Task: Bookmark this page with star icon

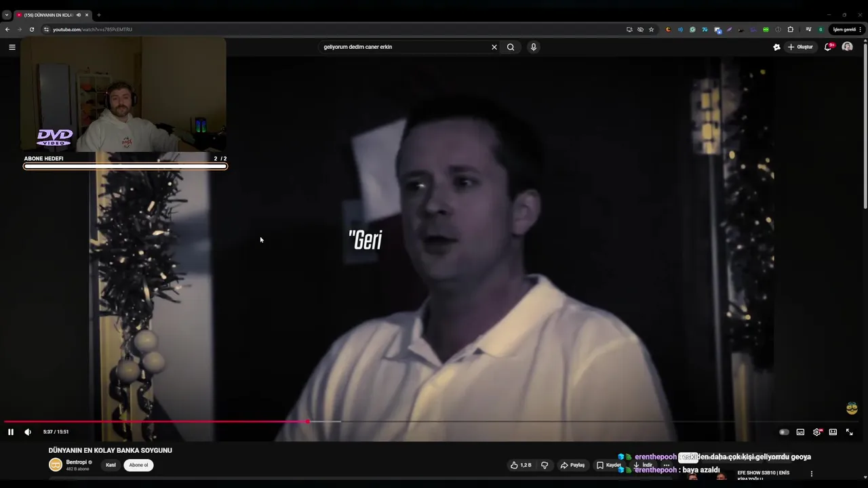Action: tap(651, 29)
